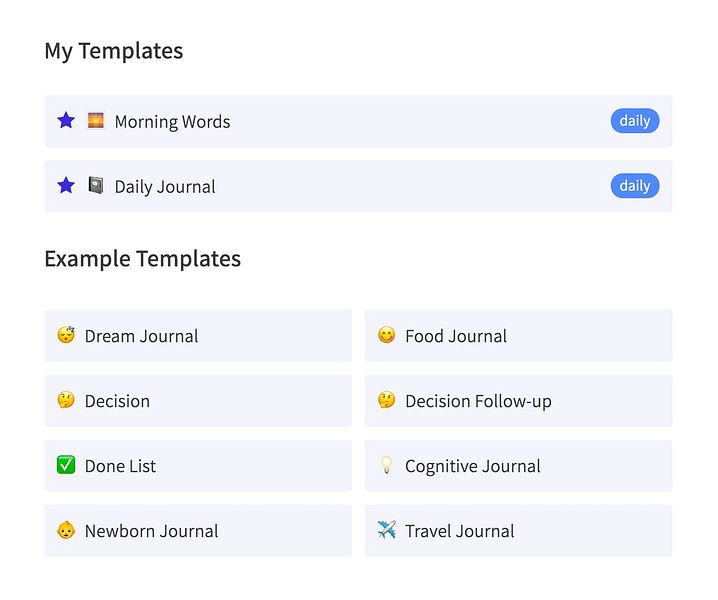Image resolution: width=718 pixels, height=600 pixels.
Task: Click the notebook icon beside Daily Journal
Action: pyautogui.click(x=95, y=186)
